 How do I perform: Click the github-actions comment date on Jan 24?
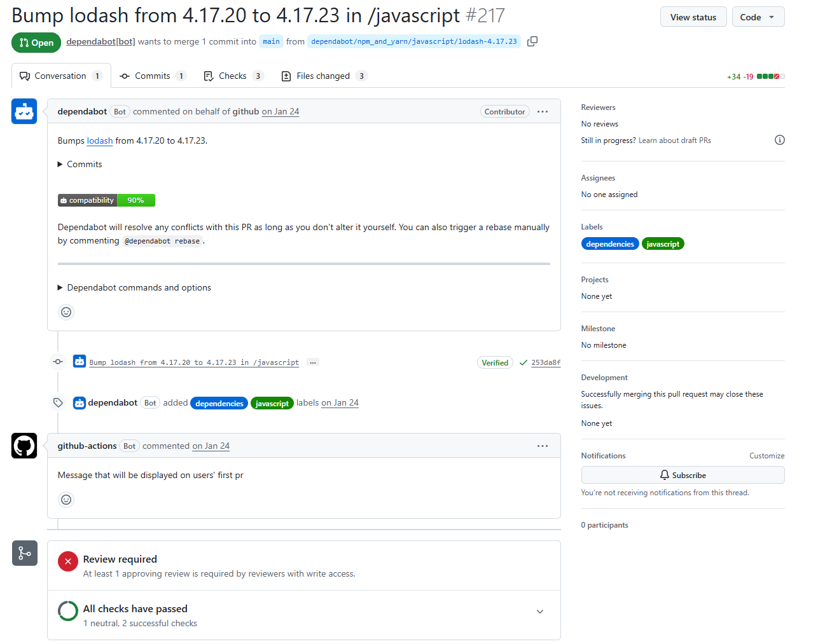coord(211,446)
